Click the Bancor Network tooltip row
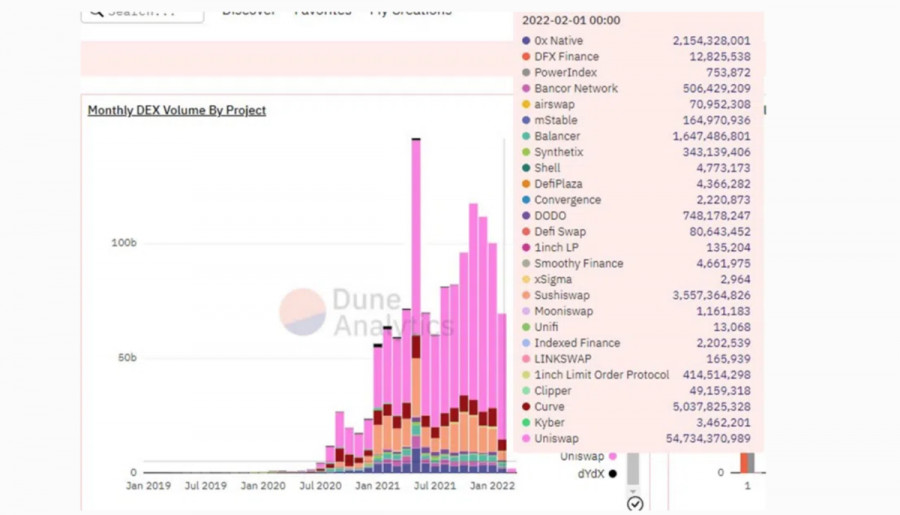900x515 pixels. [x=636, y=88]
